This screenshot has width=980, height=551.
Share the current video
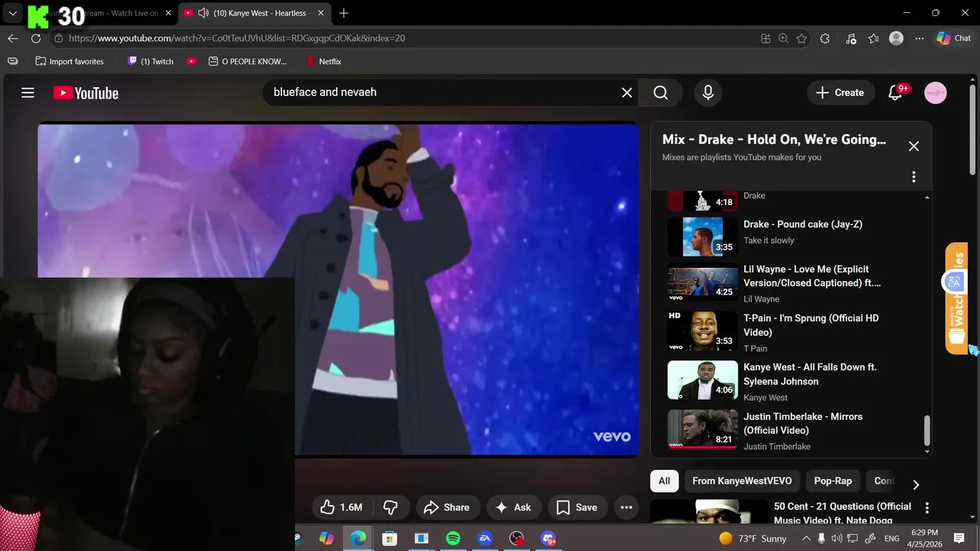pos(447,507)
